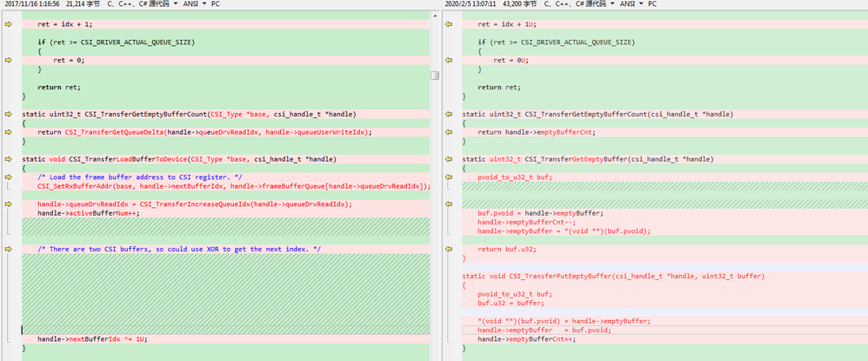868x361 pixels.
Task: Click right pane size '43,200 字节'
Action: tap(522, 3)
